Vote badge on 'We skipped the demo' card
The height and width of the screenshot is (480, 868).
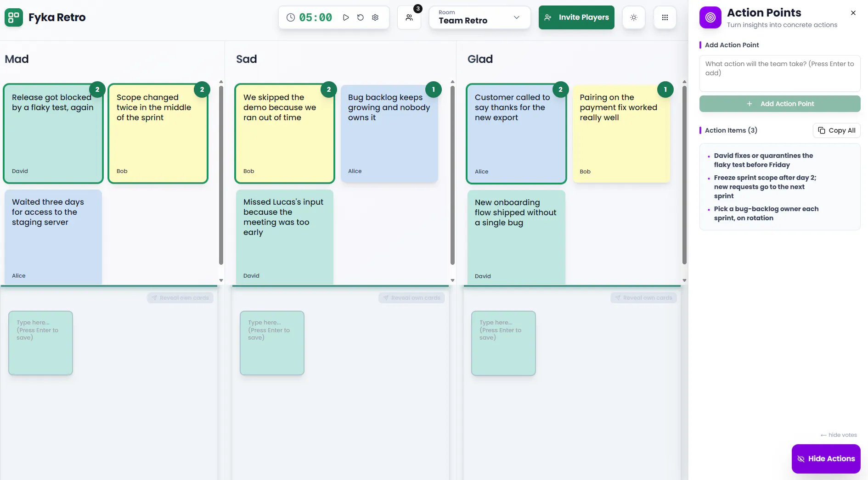[329, 89]
